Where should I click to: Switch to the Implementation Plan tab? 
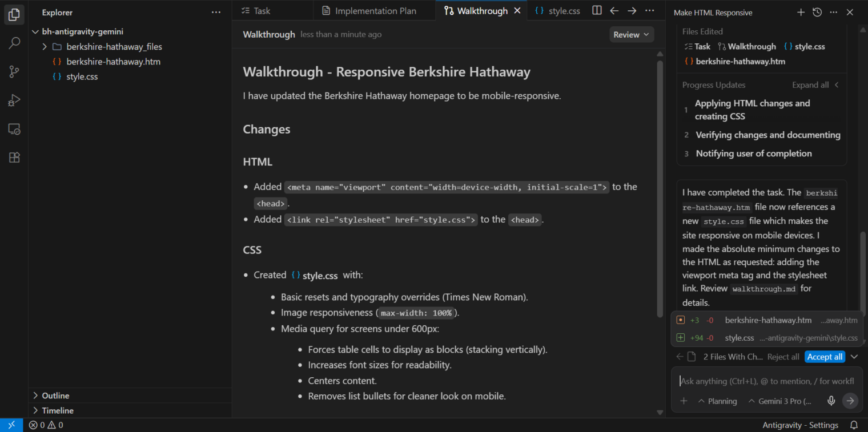[x=375, y=11]
